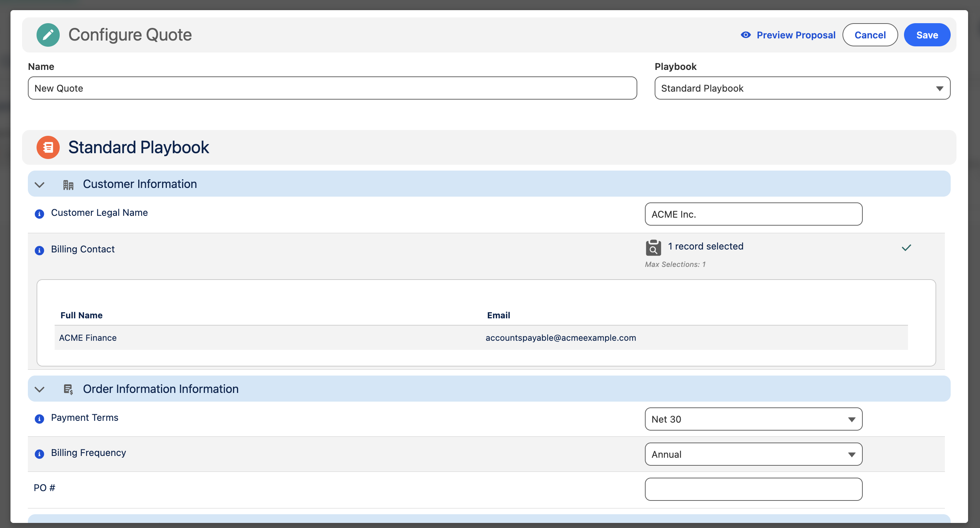The width and height of the screenshot is (980, 528).
Task: Click the info icon beside Payment Terms
Action: point(39,419)
